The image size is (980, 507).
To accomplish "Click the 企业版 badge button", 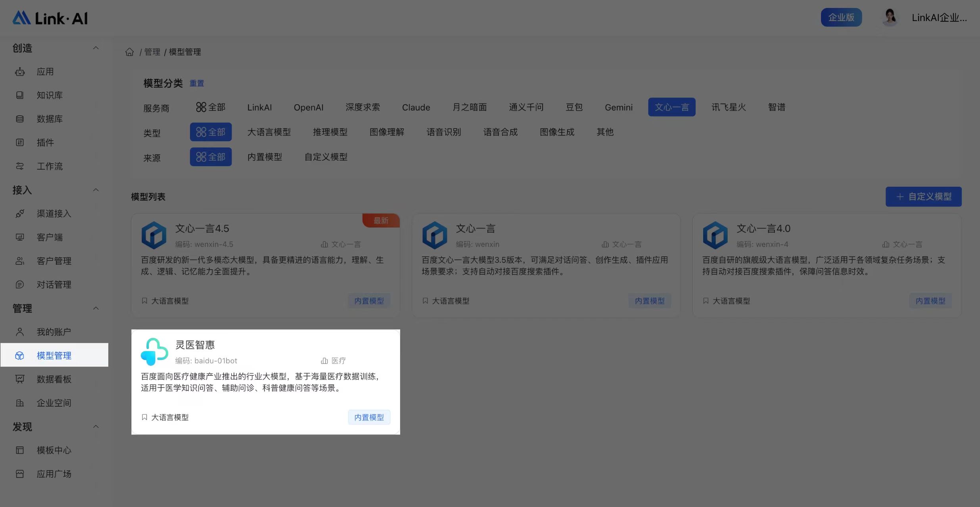I will [x=841, y=17].
